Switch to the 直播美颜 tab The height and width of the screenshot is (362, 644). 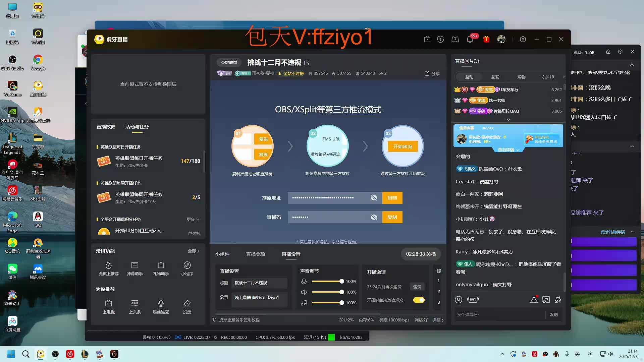click(256, 254)
